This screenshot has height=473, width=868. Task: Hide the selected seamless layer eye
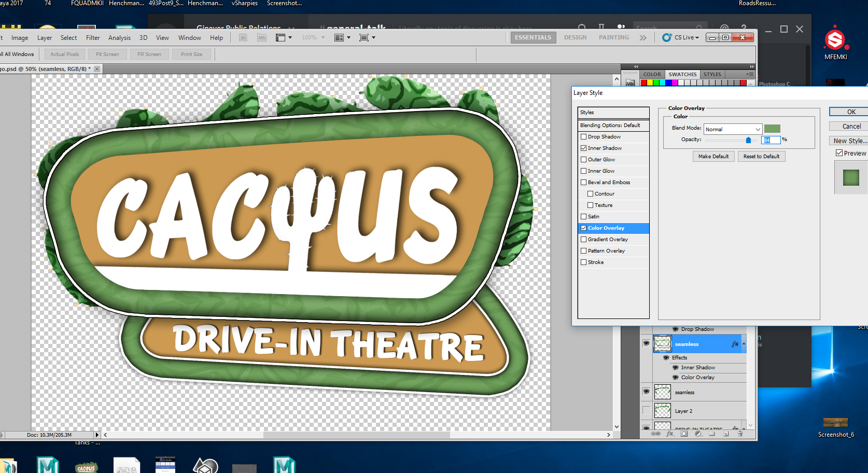pos(646,343)
